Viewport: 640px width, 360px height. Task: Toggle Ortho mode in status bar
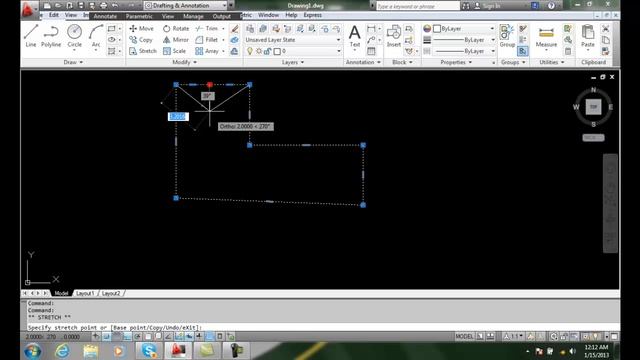(127, 337)
